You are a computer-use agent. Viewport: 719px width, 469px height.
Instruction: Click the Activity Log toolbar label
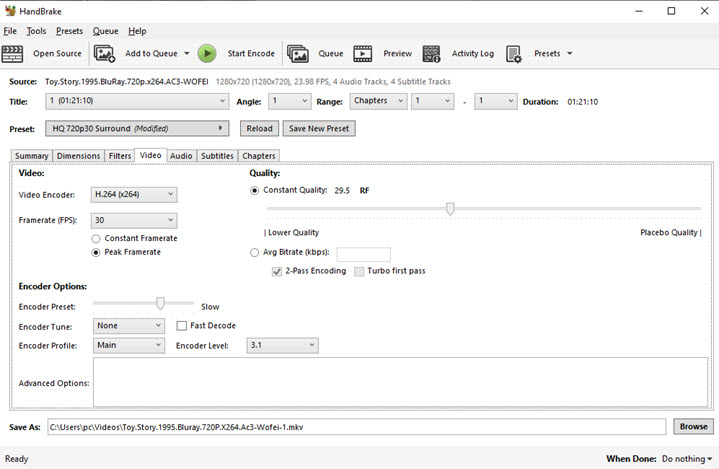click(x=473, y=54)
